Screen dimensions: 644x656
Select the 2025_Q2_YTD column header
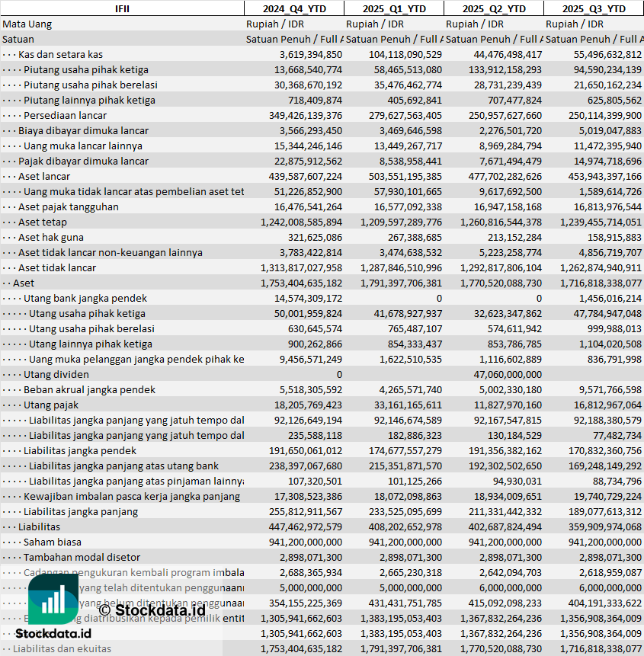pyautogui.click(x=494, y=9)
